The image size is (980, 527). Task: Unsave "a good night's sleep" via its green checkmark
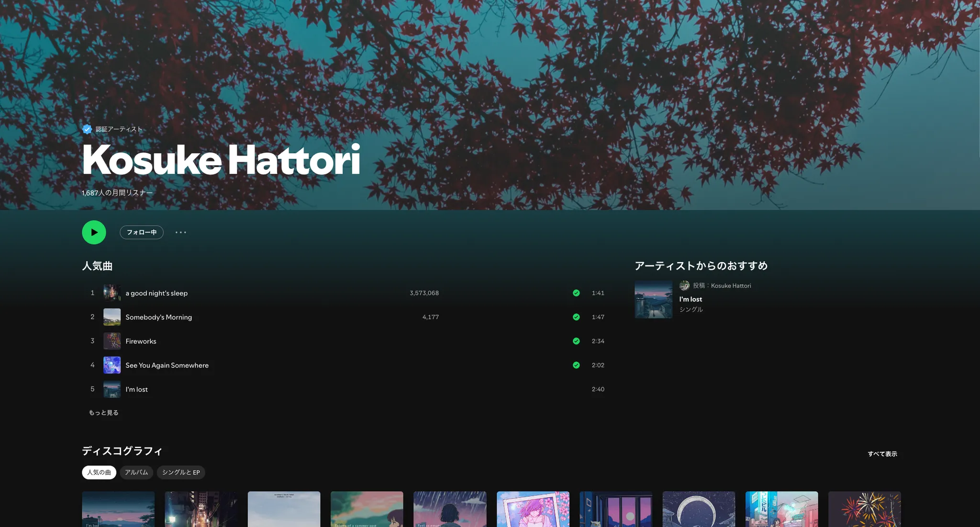[x=576, y=292]
